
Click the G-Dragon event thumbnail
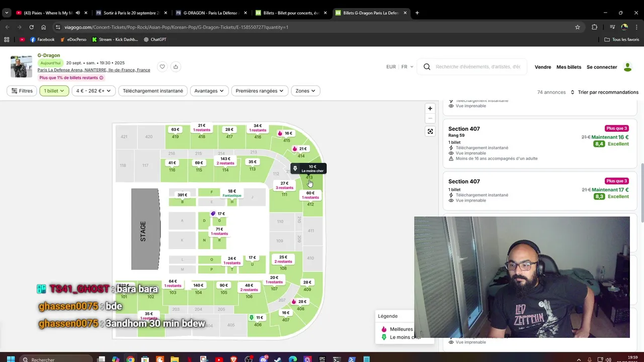tap(21, 66)
